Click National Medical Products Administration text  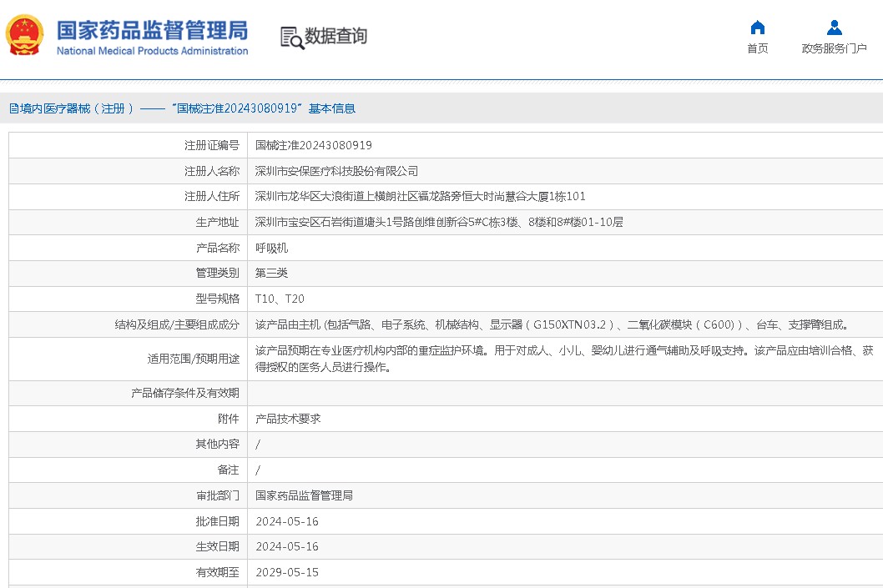tap(153, 51)
